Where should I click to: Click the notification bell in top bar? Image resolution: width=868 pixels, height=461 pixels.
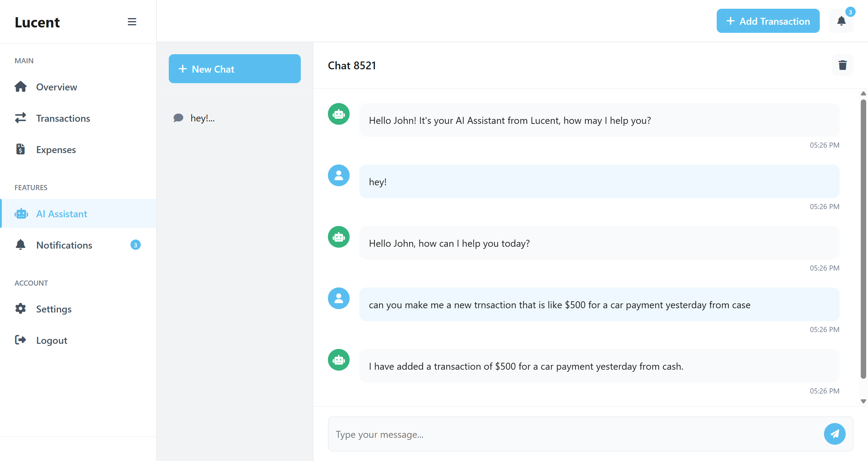[x=841, y=21]
